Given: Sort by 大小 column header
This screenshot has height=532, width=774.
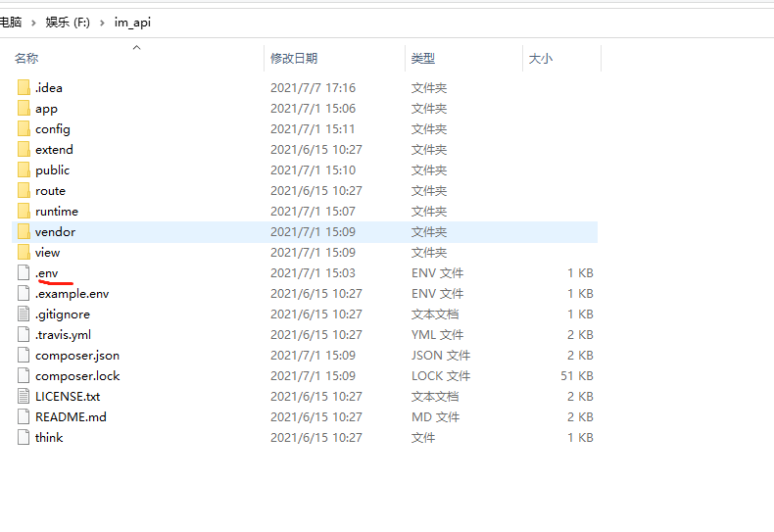Looking at the screenshot, I should 541,58.
